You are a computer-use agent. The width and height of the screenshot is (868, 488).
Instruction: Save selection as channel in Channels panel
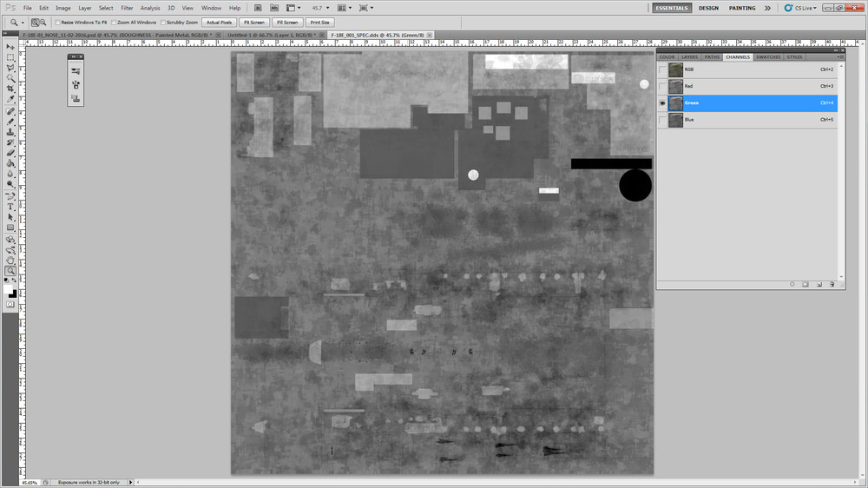click(x=806, y=284)
